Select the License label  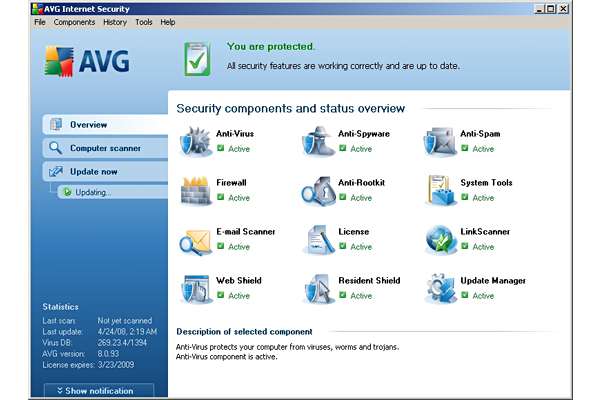354,232
